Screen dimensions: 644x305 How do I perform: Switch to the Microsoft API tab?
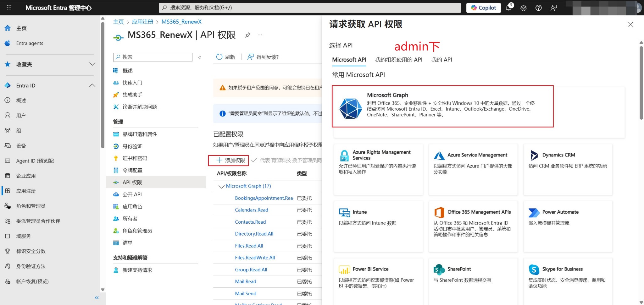tap(349, 60)
